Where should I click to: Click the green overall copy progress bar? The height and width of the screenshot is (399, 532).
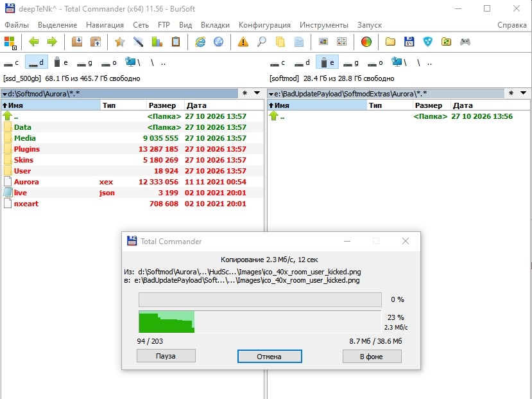coord(260,321)
